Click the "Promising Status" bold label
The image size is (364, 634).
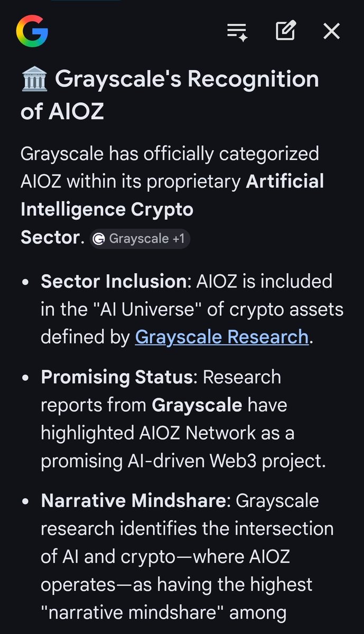(117, 377)
